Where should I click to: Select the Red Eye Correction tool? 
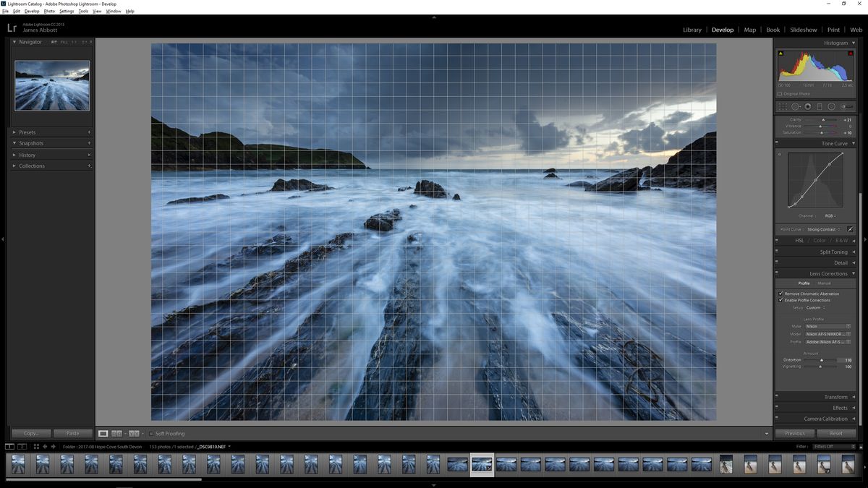(808, 106)
